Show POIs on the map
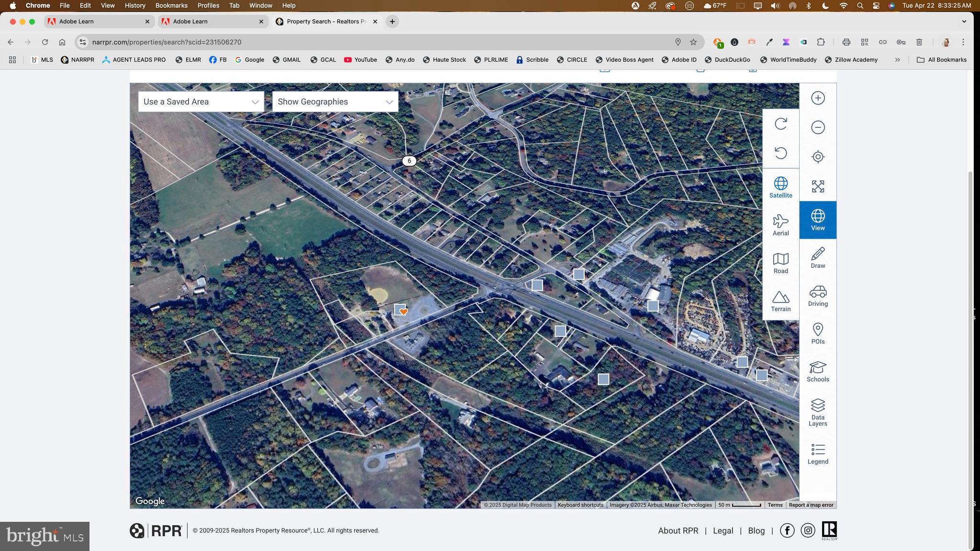Image resolution: width=980 pixels, height=551 pixels. [818, 333]
